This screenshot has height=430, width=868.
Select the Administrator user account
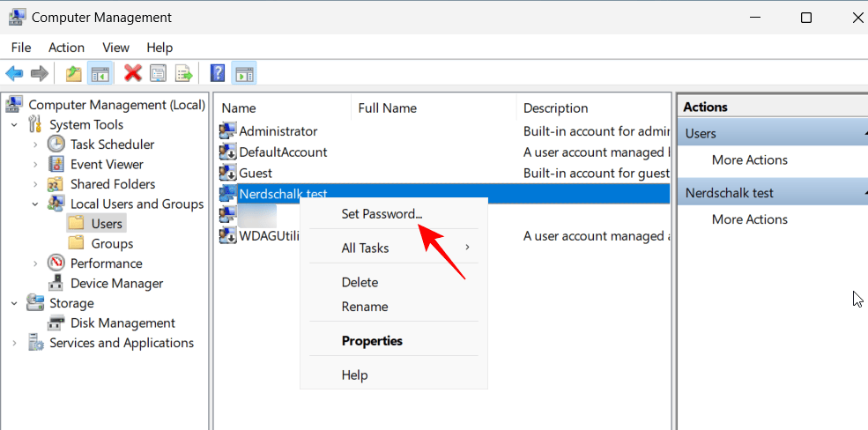(278, 131)
